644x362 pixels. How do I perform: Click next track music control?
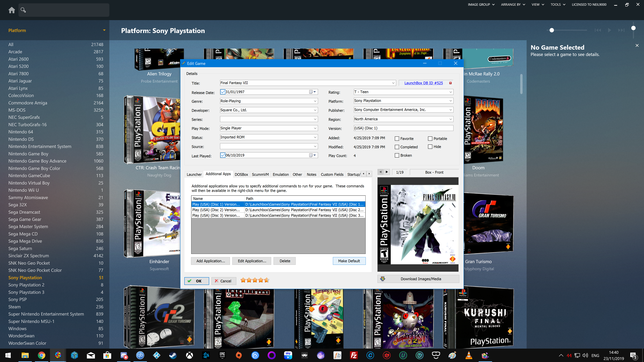(x=621, y=30)
